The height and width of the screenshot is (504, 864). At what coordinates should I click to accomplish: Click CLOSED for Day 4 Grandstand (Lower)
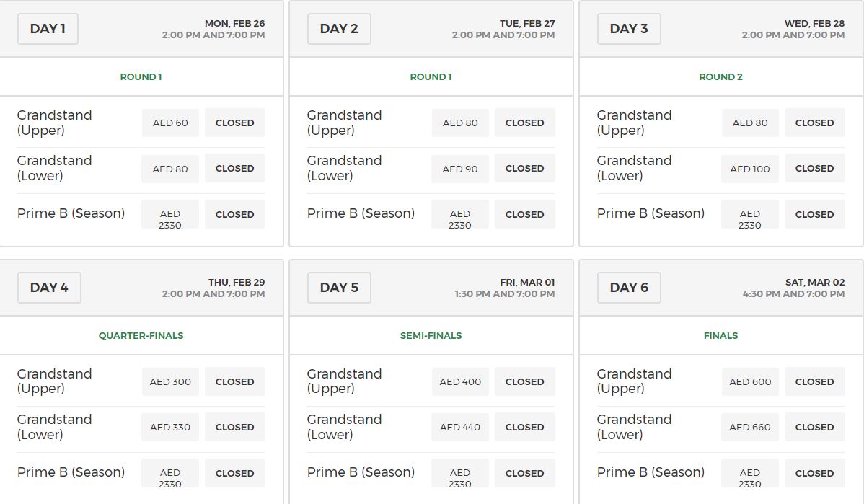(x=234, y=427)
